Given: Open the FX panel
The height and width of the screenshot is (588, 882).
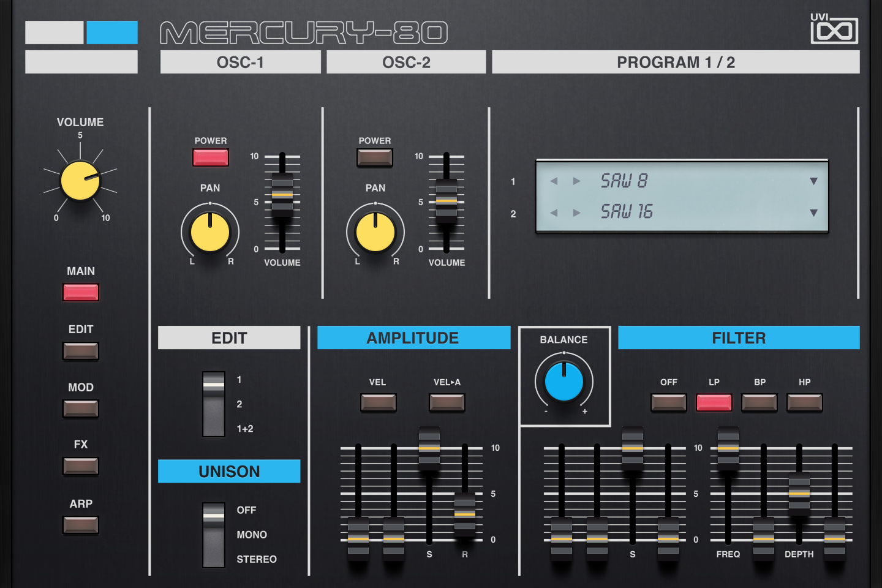Looking at the screenshot, I should click(x=80, y=467).
